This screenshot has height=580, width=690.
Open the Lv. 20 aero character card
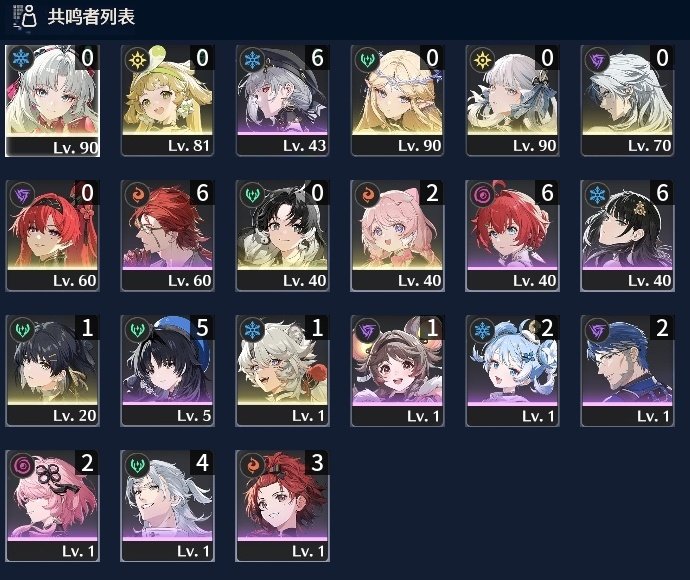tap(52, 371)
